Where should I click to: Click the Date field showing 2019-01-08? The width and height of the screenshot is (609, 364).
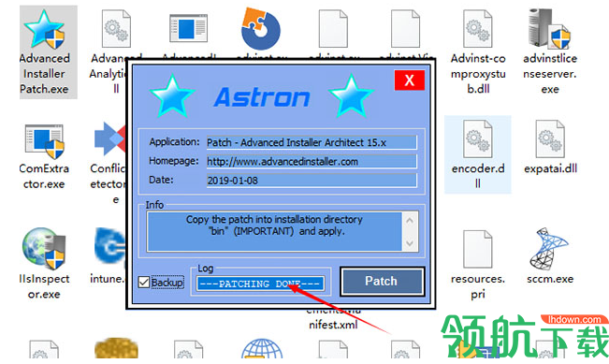(312, 181)
